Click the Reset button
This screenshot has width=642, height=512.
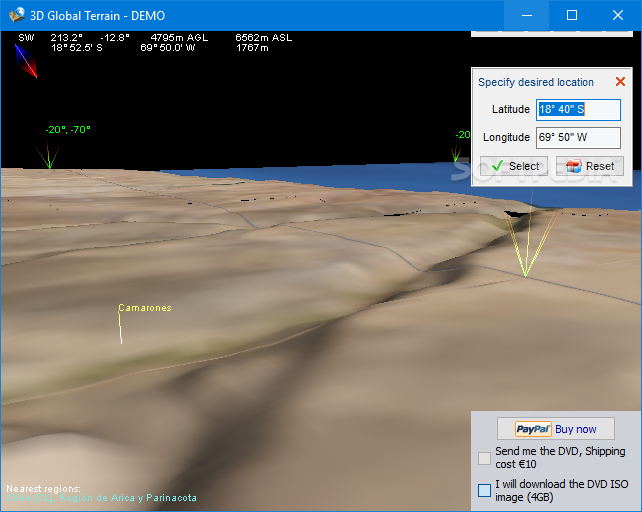coord(590,166)
